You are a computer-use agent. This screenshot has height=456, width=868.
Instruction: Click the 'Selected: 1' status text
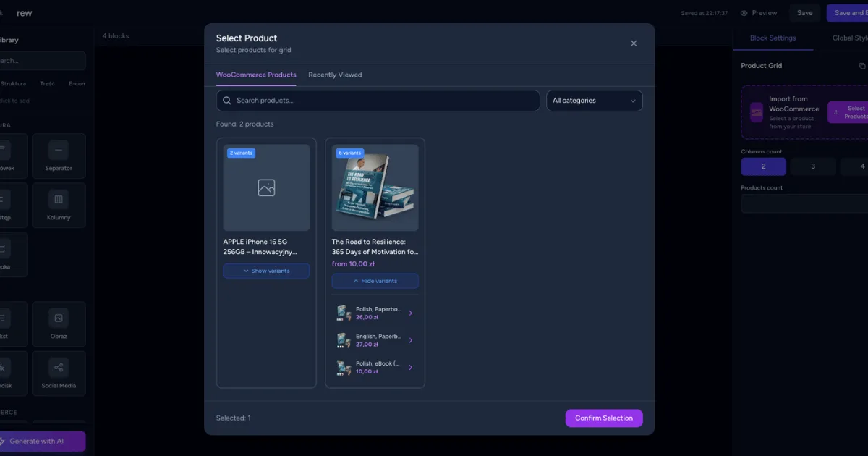234,418
